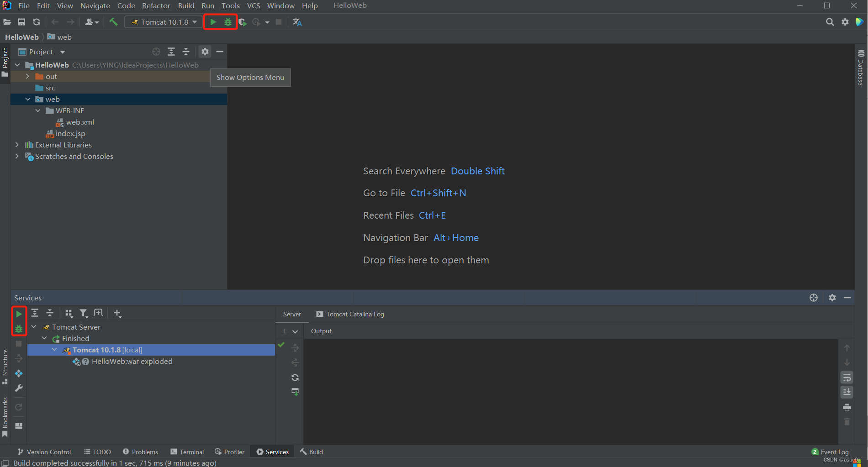868x467 pixels.
Task: Open IDE settings gear in top toolbar
Action: 845,22
